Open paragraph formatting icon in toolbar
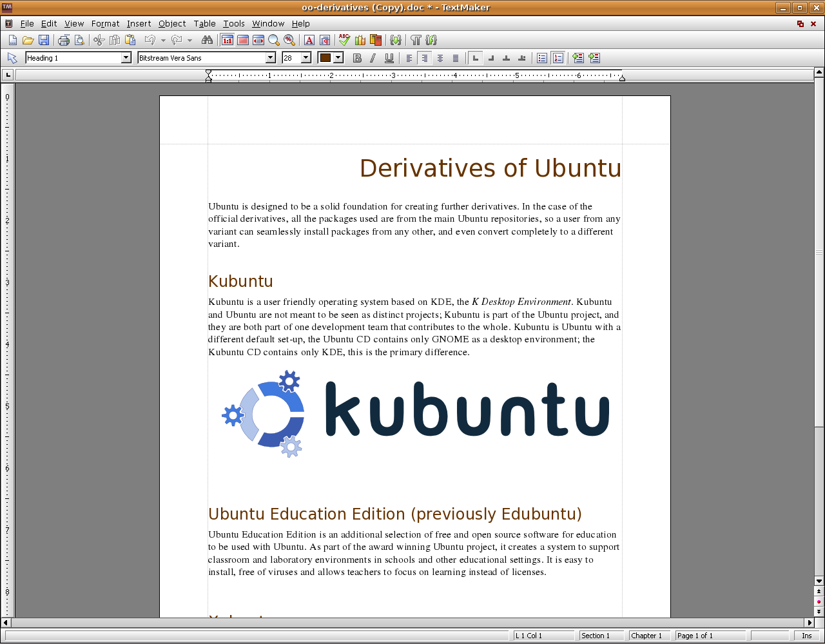The width and height of the screenshot is (825, 644). coord(325,40)
